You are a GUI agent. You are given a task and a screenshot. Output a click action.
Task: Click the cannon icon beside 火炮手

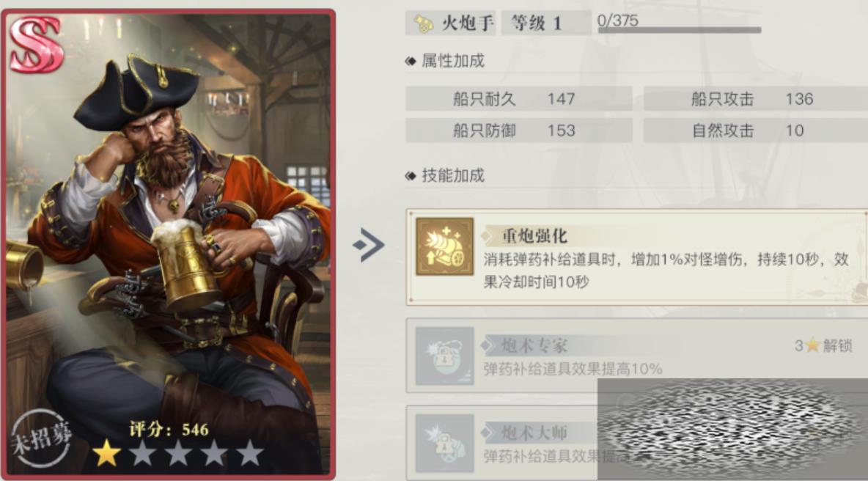[x=423, y=23]
